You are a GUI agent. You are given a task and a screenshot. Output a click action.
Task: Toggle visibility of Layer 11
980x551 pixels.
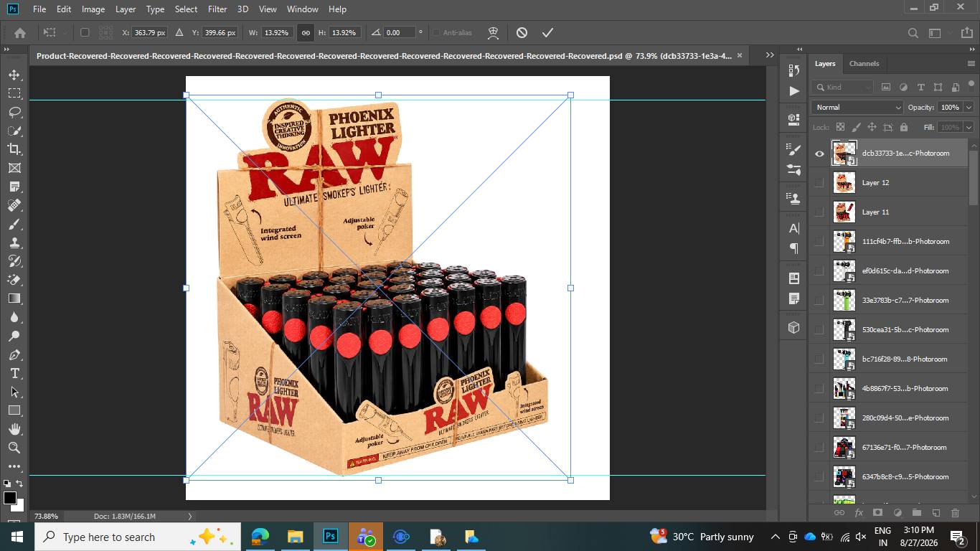point(819,212)
